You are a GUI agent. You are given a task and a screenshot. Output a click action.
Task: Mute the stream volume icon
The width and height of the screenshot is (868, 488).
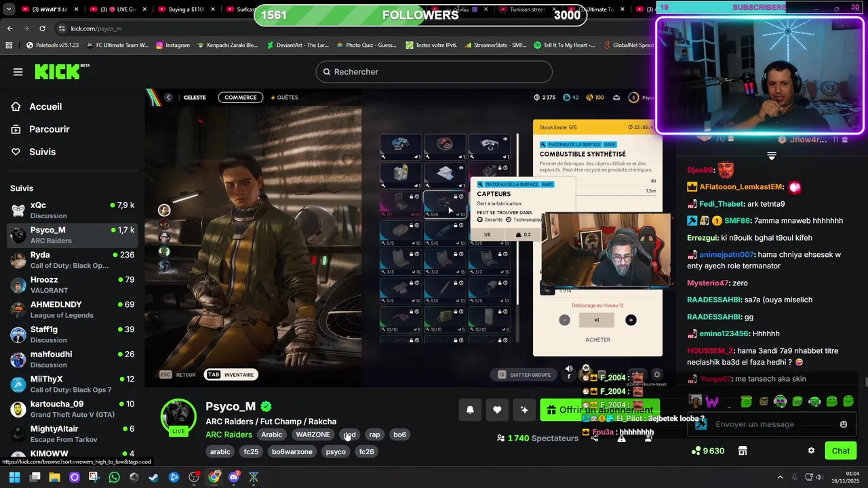click(x=569, y=369)
